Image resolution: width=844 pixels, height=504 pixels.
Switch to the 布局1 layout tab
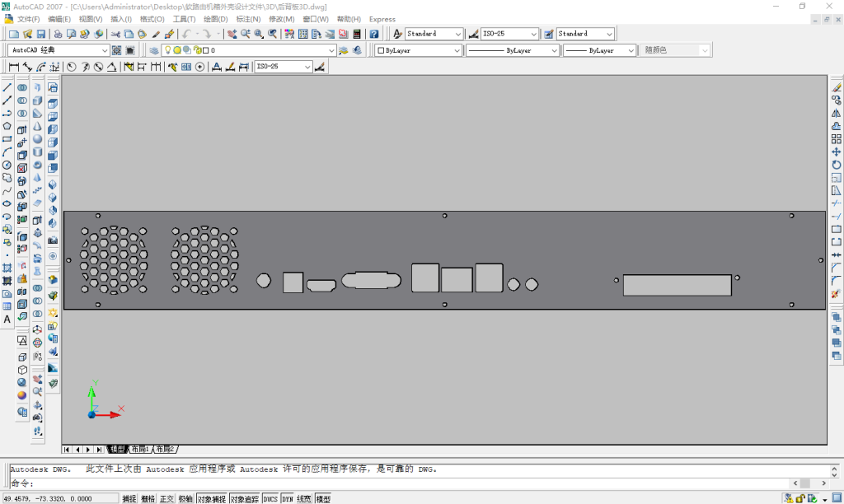(x=140, y=450)
